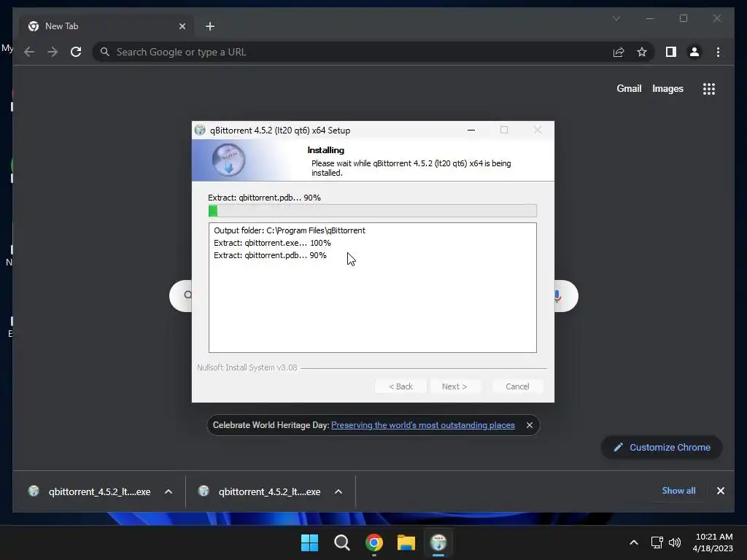The image size is (747, 560).
Task: Show hidden system tray icons
Action: pyautogui.click(x=634, y=542)
